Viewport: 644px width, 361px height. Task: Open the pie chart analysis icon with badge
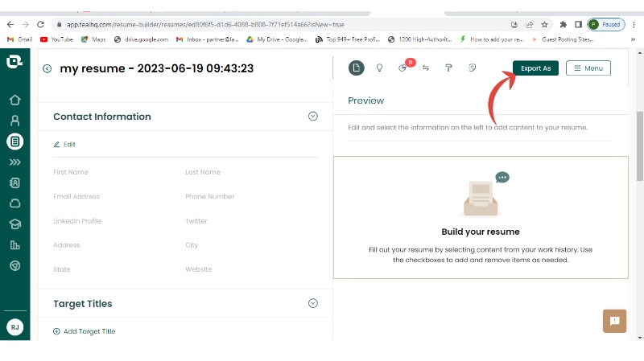tap(403, 68)
